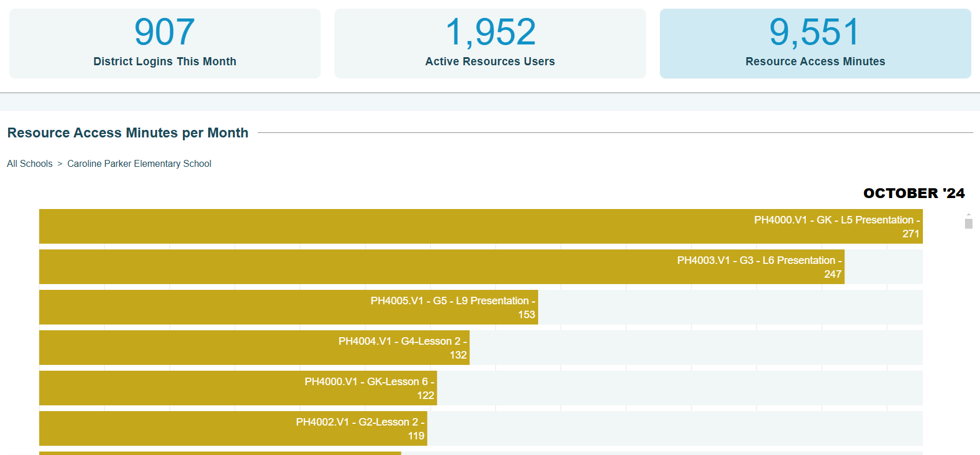
Task: Click the 907 logins value
Action: coord(164,32)
